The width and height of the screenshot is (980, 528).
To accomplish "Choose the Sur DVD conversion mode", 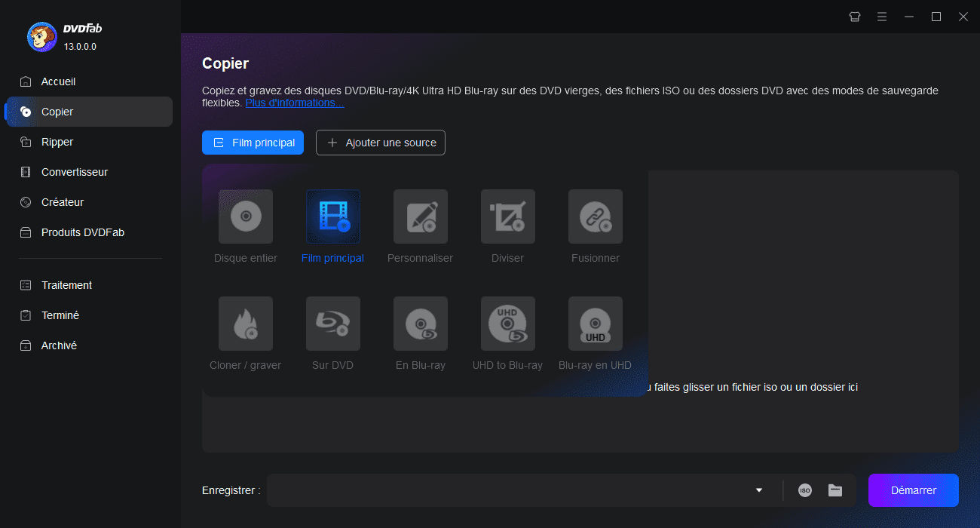I will click(333, 324).
